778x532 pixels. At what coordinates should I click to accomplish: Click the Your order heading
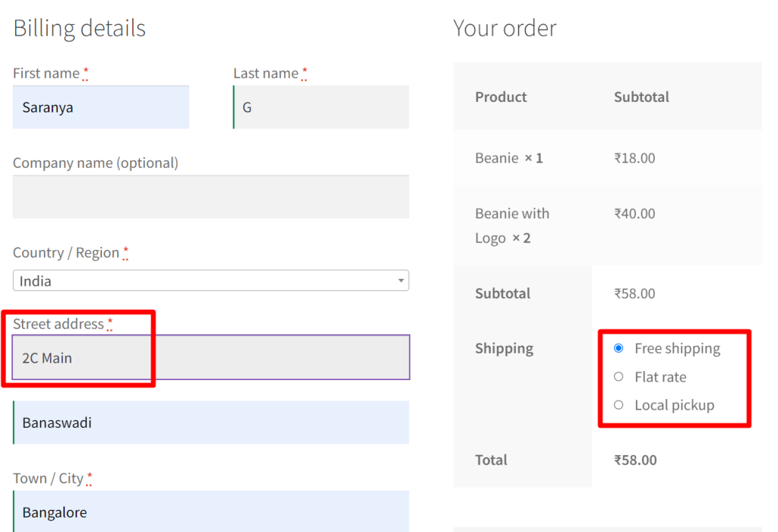pyautogui.click(x=505, y=28)
